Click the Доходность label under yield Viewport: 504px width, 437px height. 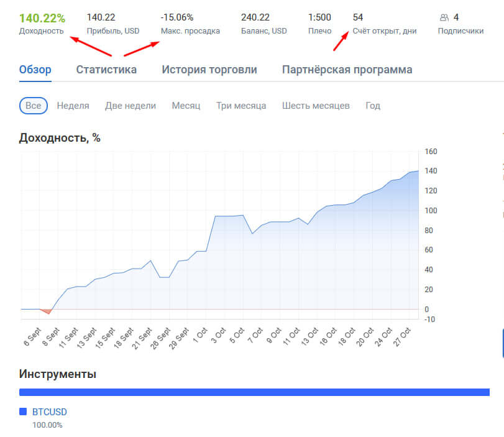[x=42, y=31]
